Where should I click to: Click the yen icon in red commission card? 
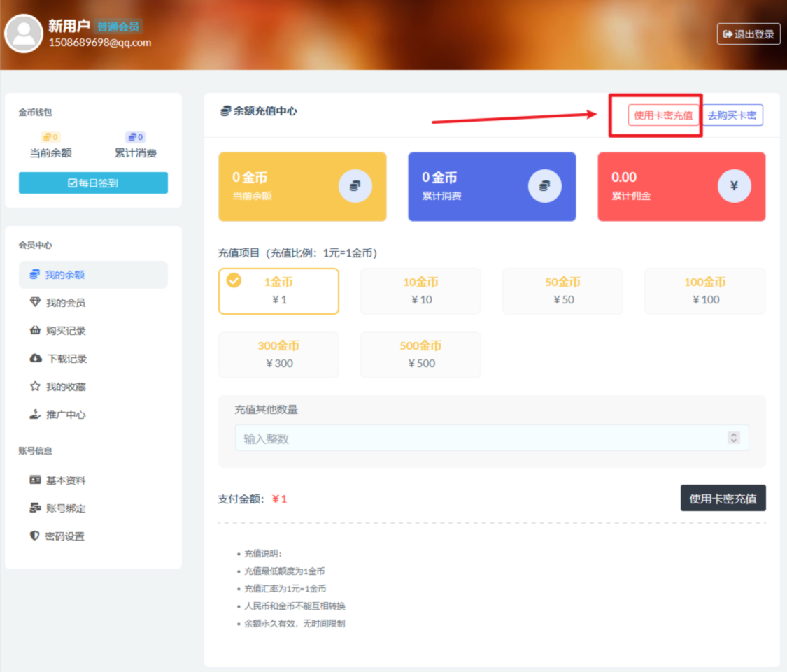pos(735,186)
